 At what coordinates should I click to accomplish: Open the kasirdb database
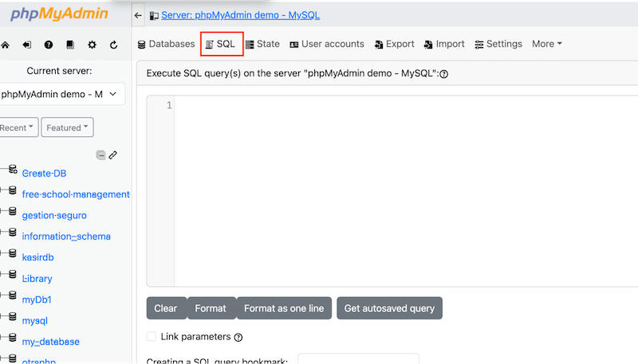(x=37, y=257)
